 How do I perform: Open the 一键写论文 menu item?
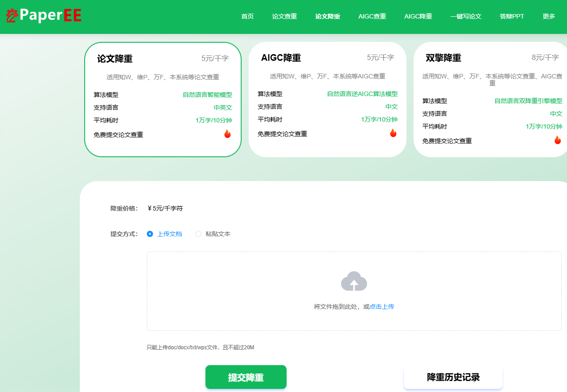point(466,16)
